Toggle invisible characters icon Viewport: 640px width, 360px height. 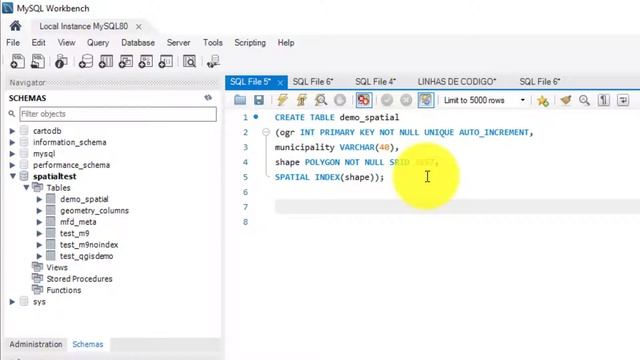604,100
